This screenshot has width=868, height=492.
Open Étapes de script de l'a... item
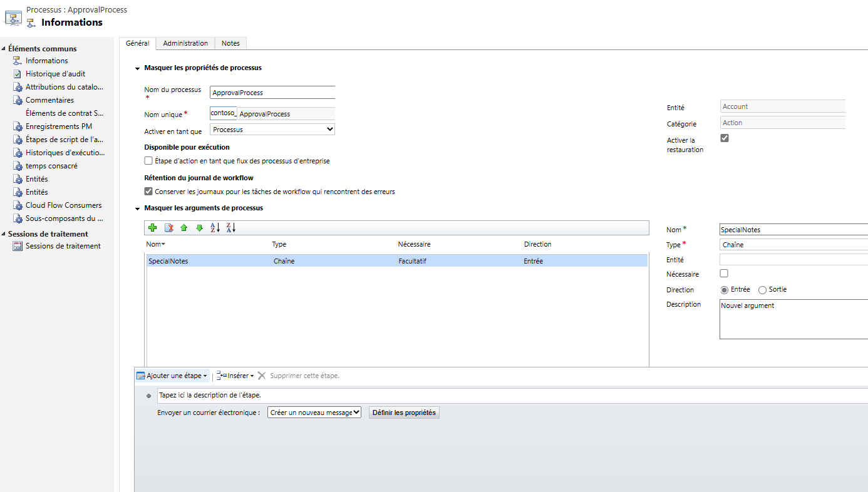(x=64, y=140)
